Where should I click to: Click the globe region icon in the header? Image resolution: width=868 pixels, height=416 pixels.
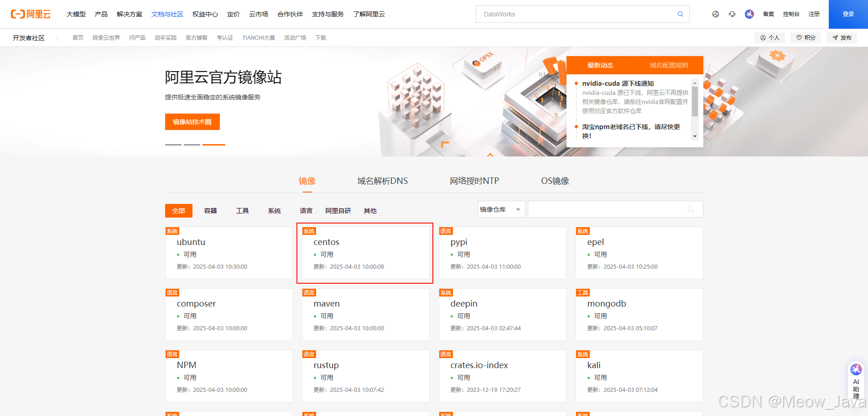click(x=716, y=14)
